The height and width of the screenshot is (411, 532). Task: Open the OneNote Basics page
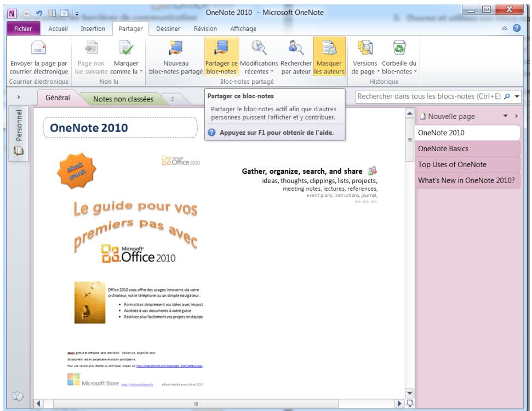point(467,149)
